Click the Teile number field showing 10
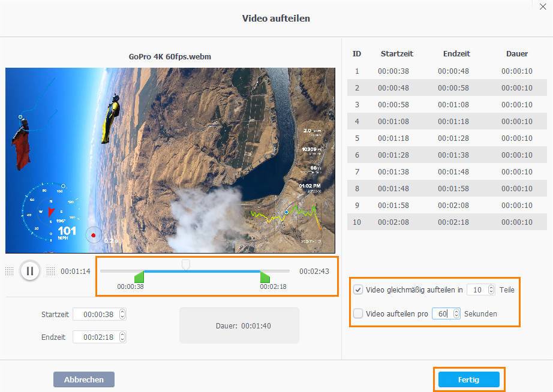553x392 pixels. pyautogui.click(x=477, y=290)
